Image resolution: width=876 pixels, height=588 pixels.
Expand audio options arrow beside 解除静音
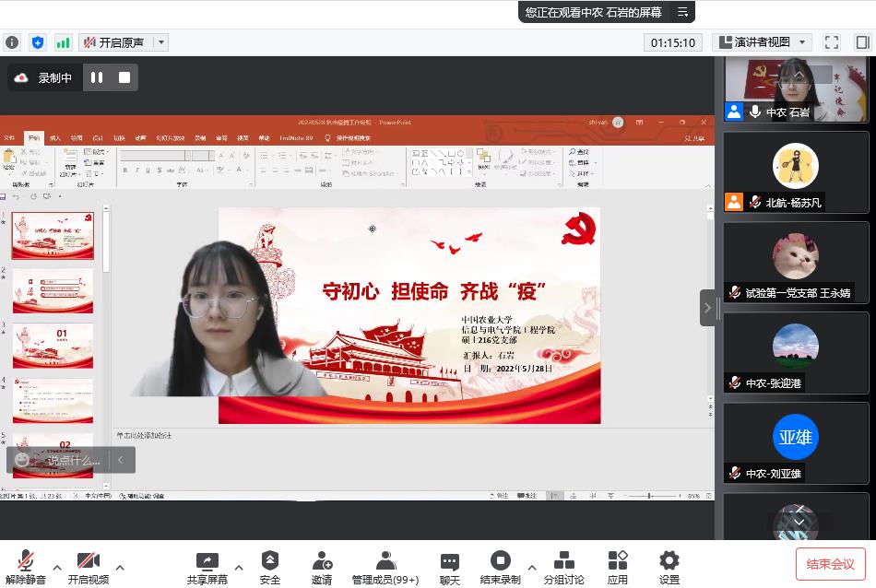coord(57,568)
